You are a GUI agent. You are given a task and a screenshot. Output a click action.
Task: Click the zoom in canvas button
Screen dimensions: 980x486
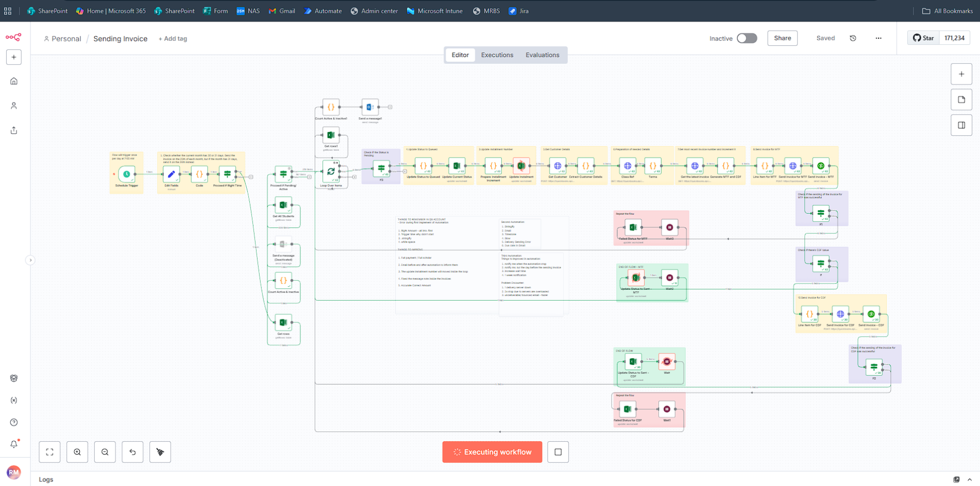click(x=77, y=452)
